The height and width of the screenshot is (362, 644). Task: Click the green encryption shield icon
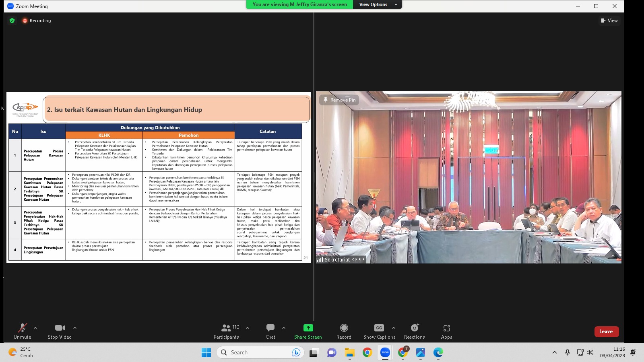tap(12, 21)
